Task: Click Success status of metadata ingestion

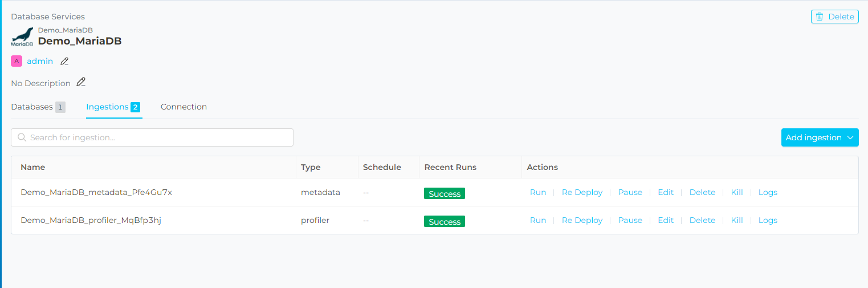Action: click(x=445, y=194)
